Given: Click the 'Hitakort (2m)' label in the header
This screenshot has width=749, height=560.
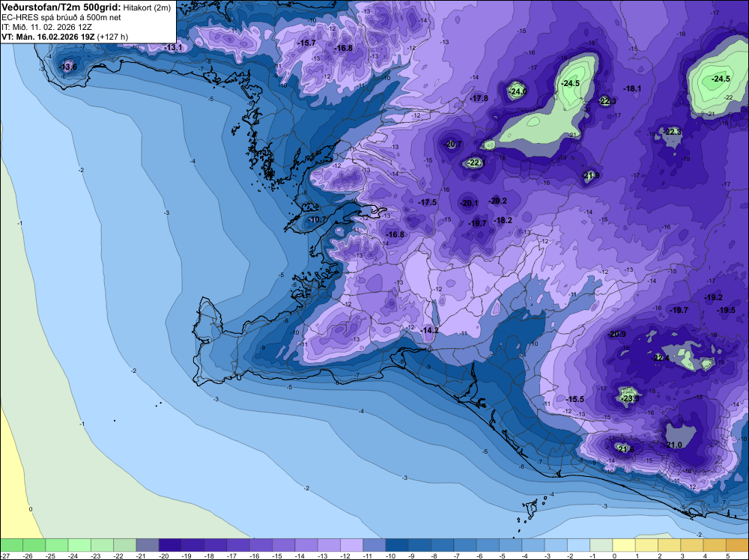Looking at the screenshot, I should click(x=147, y=7).
